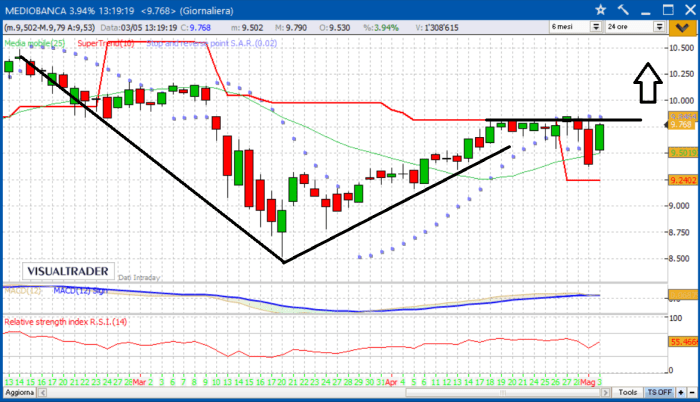Click the 8.500 price axis label
The image size is (700, 402).
point(679,258)
